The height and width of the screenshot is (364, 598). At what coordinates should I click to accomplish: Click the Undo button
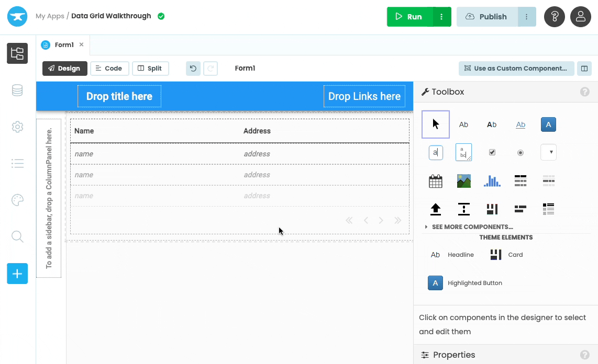click(193, 69)
